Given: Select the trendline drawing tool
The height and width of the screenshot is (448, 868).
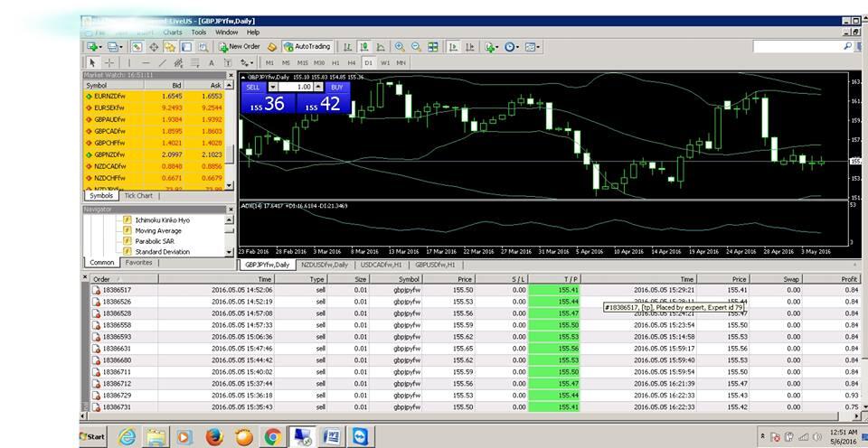Looking at the screenshot, I should coord(162,62).
